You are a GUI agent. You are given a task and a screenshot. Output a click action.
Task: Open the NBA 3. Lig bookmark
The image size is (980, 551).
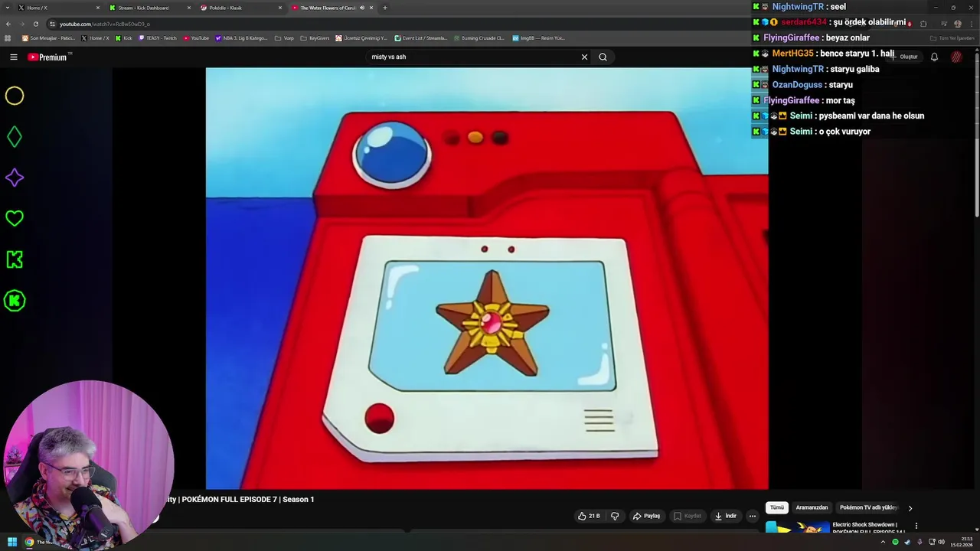point(242,37)
